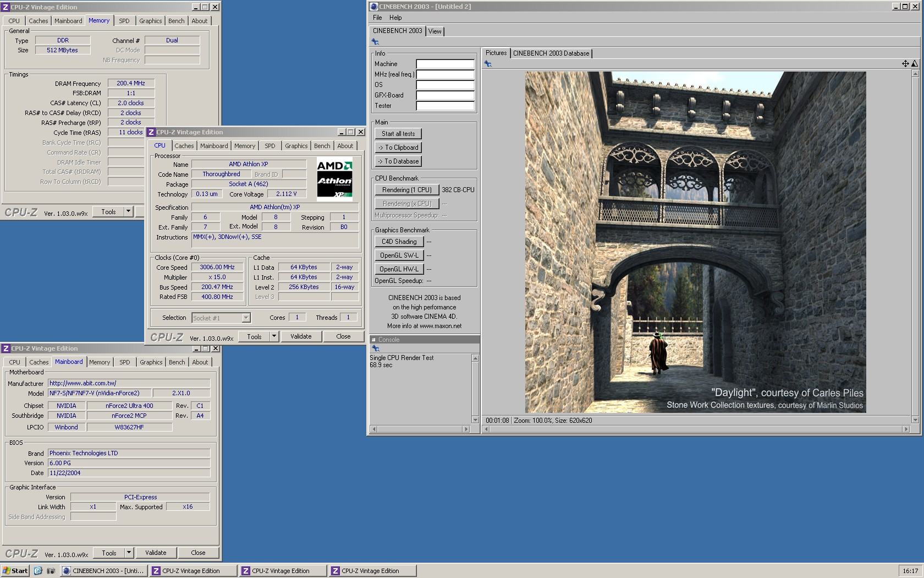Click the 68.9 sec console line
The image size is (924, 578).
point(381,365)
